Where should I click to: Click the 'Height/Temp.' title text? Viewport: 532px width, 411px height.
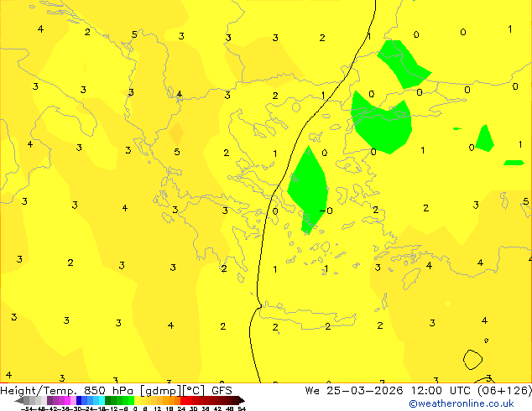tap(38, 390)
